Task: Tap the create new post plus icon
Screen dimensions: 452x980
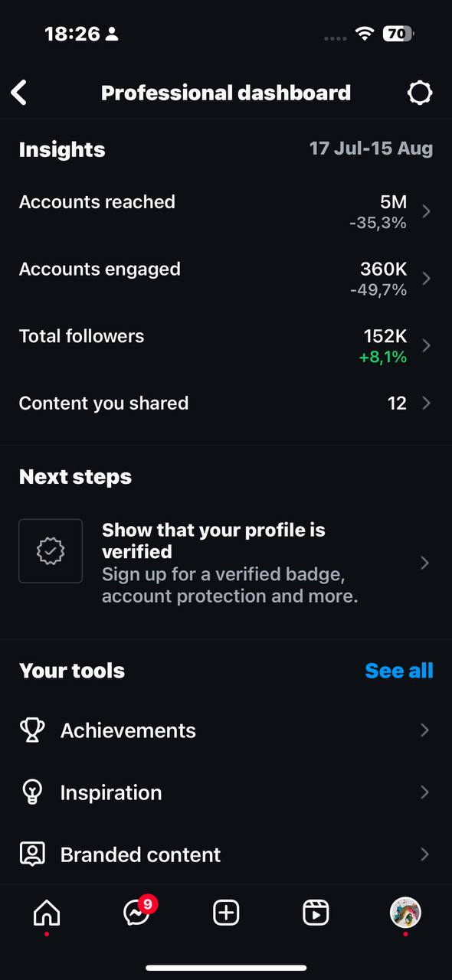Action: point(226,913)
